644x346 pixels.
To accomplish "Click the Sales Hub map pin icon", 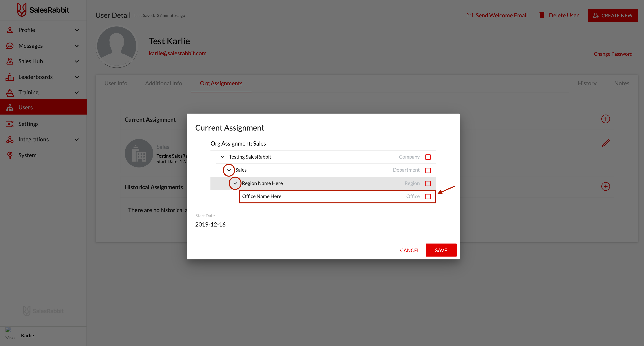I will (x=10, y=61).
